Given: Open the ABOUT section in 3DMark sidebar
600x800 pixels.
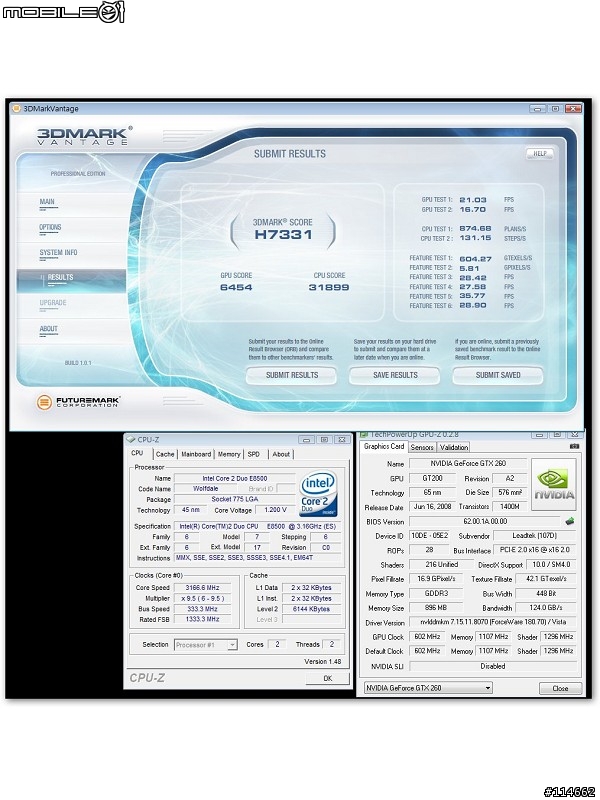Looking at the screenshot, I should point(48,329).
